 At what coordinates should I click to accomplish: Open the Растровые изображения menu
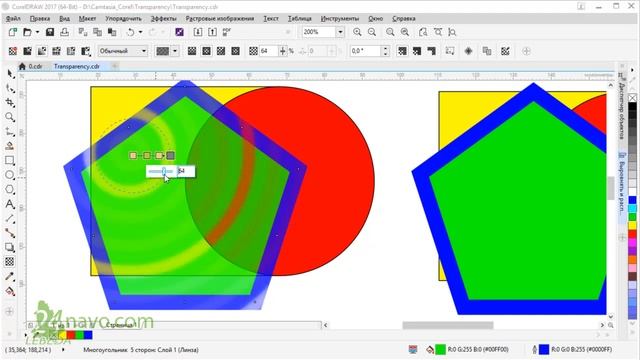[220, 18]
